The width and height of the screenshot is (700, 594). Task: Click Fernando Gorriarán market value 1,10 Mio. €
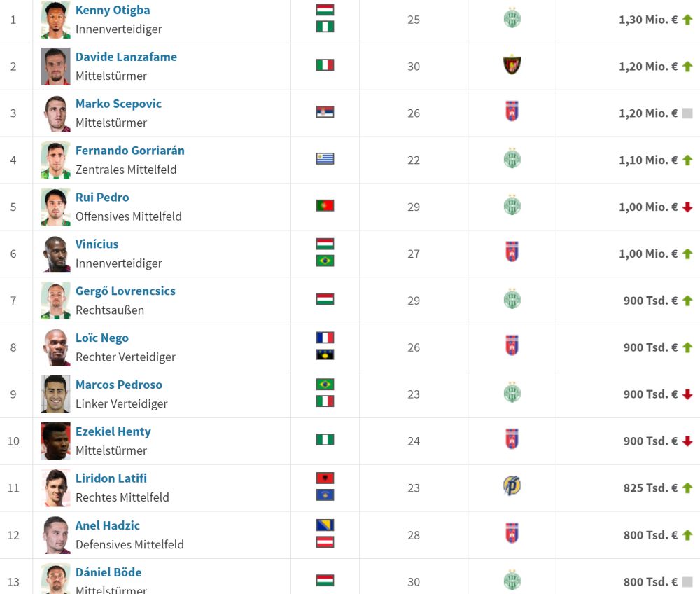[x=647, y=160]
